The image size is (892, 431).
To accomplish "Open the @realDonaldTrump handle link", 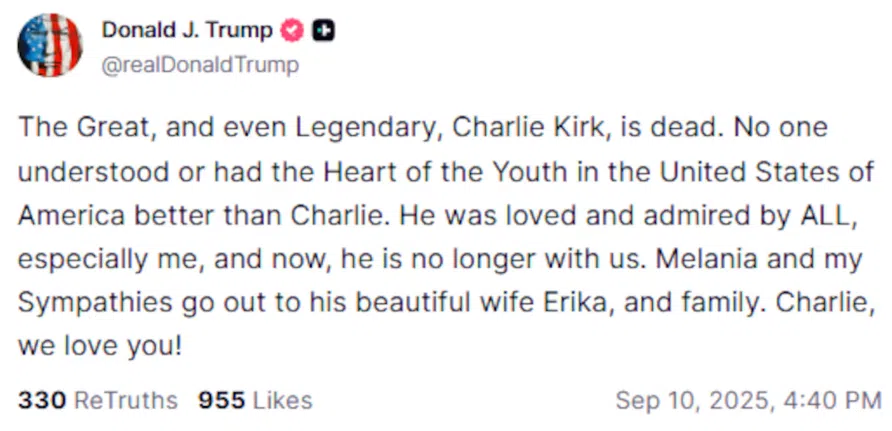I will (x=199, y=65).
